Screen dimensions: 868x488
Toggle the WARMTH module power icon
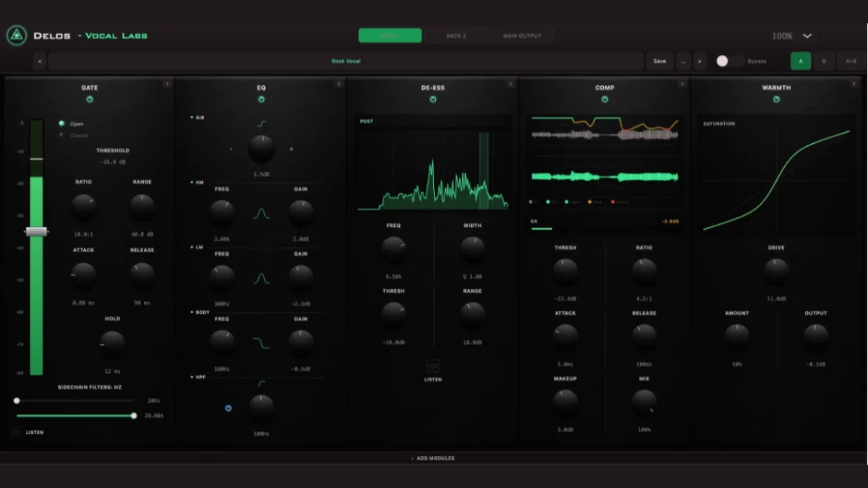point(776,99)
